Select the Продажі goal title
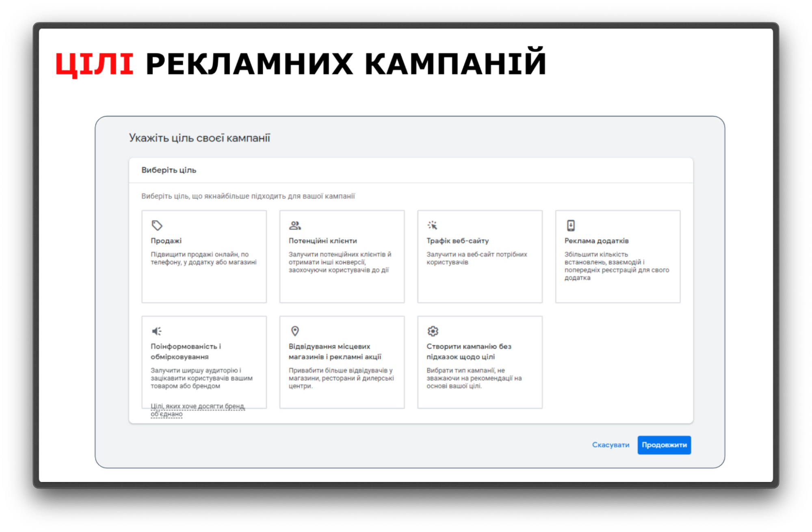This screenshot has height=532, width=812. (166, 241)
